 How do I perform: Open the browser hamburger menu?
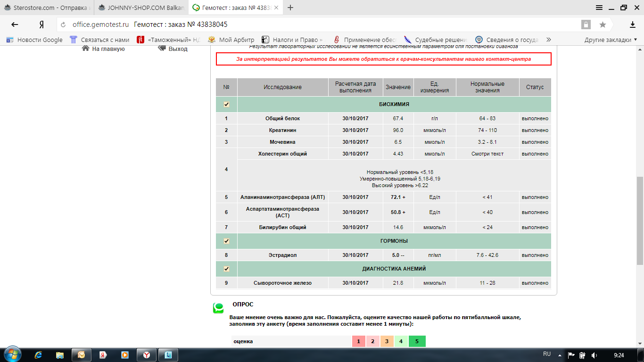599,8
